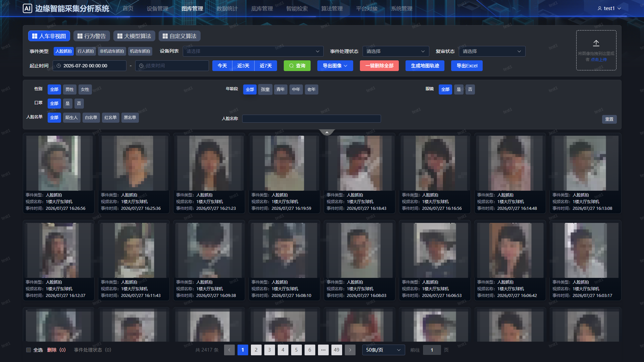Select 机动车抓拍 event type

pos(140,51)
